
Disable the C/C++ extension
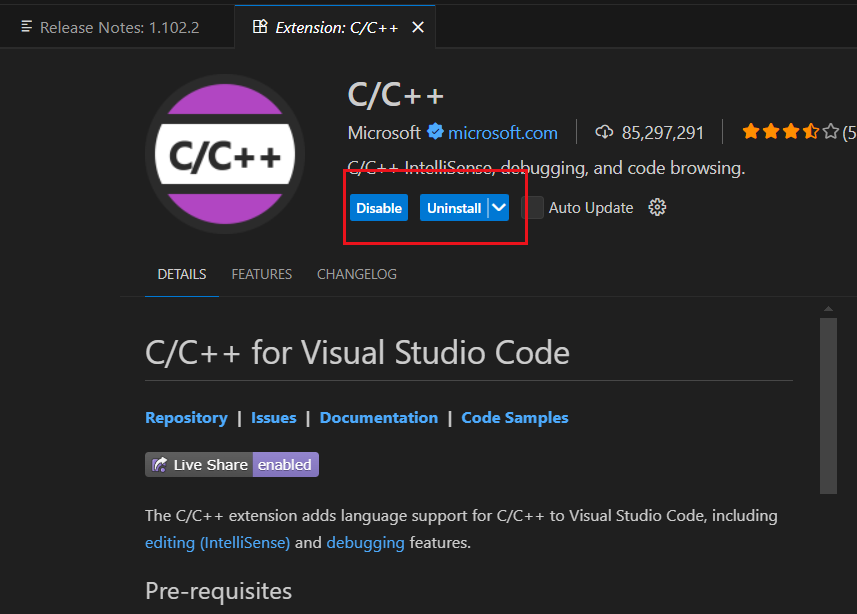coord(379,208)
